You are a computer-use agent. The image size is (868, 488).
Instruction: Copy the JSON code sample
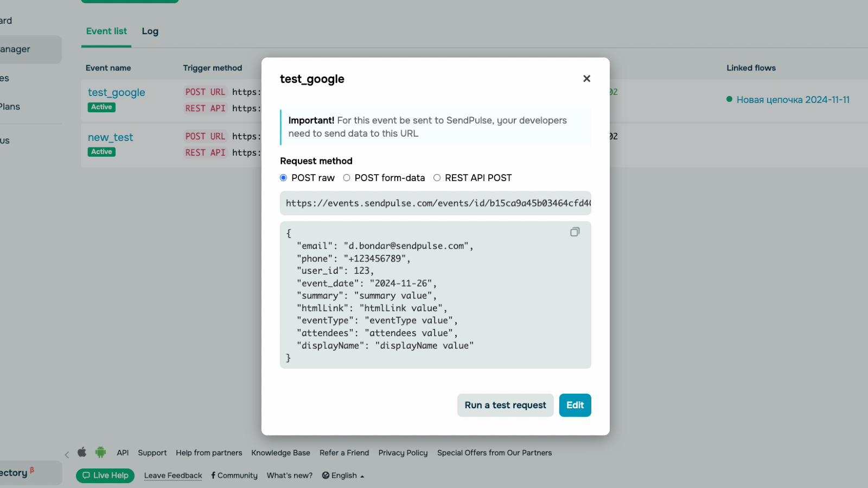(x=575, y=232)
